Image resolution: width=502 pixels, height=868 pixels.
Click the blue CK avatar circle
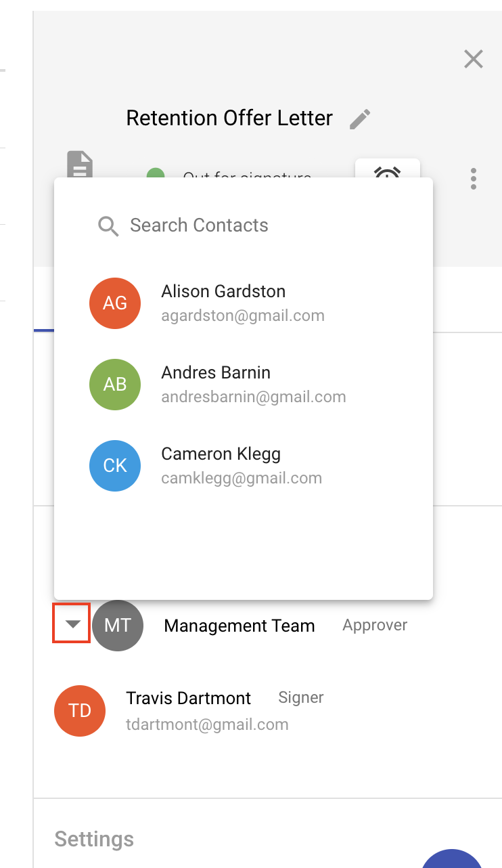click(115, 465)
